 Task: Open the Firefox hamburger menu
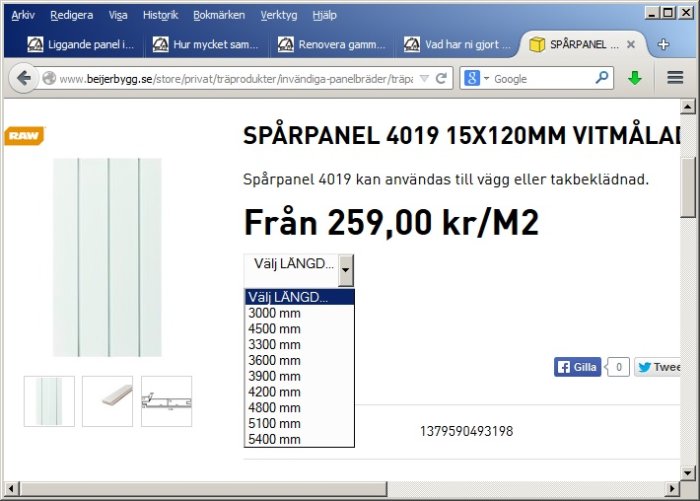(675, 78)
